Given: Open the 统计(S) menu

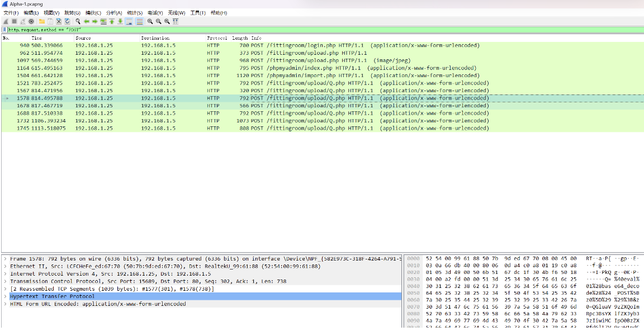Looking at the screenshot, I should pyautogui.click(x=135, y=13).
